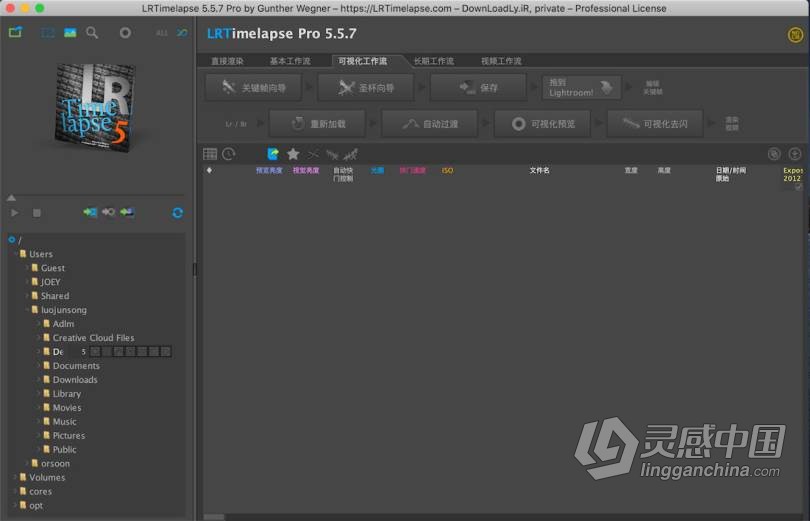Select the root '/' node in folder tree

pos(20,240)
